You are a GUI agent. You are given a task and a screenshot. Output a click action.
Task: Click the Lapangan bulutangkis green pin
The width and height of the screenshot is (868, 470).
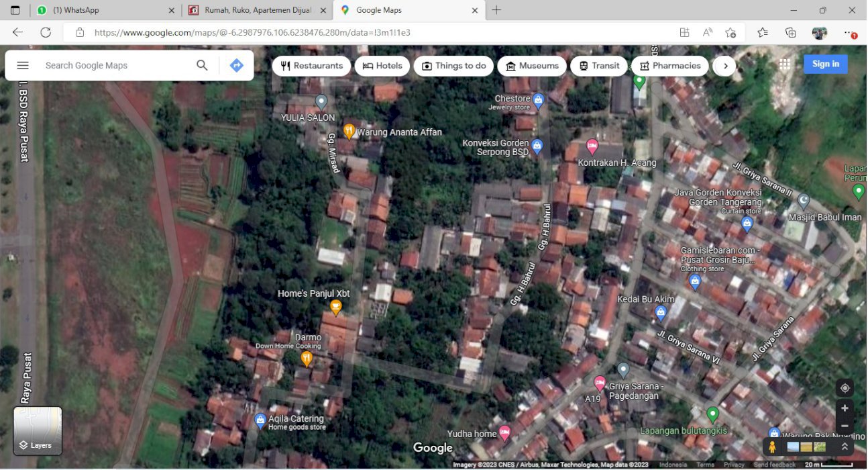click(713, 414)
